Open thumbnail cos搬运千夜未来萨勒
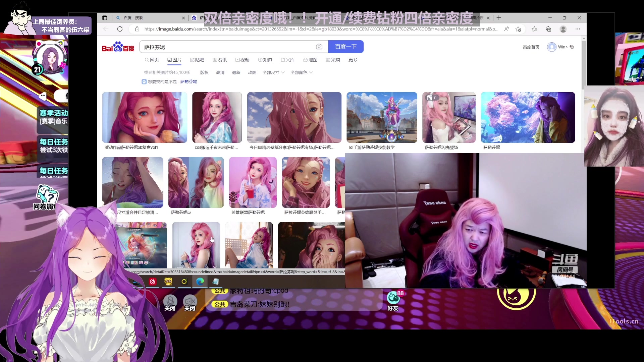Screen dimensions: 644x362 [217, 117]
